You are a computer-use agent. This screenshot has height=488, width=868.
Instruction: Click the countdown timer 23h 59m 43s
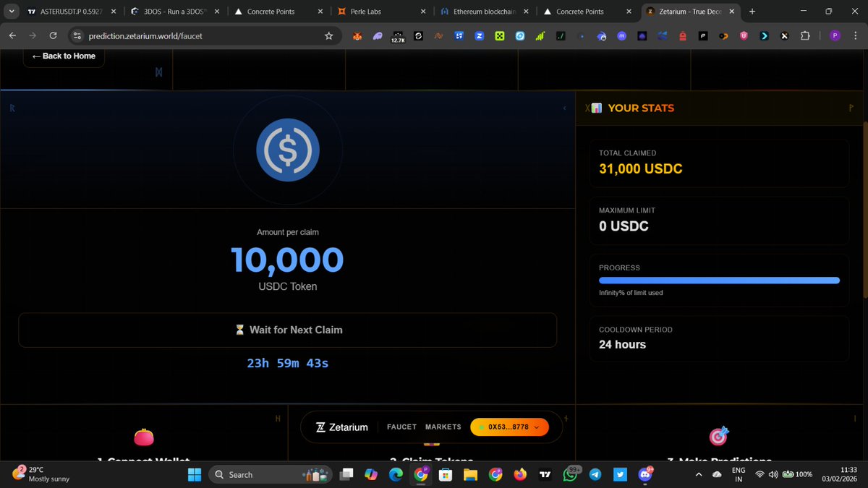(288, 363)
